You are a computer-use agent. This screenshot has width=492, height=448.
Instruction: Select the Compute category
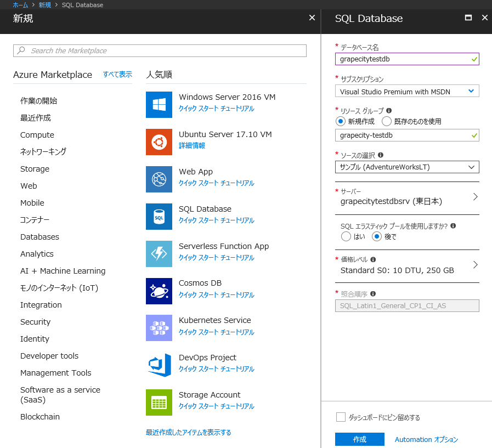click(37, 135)
